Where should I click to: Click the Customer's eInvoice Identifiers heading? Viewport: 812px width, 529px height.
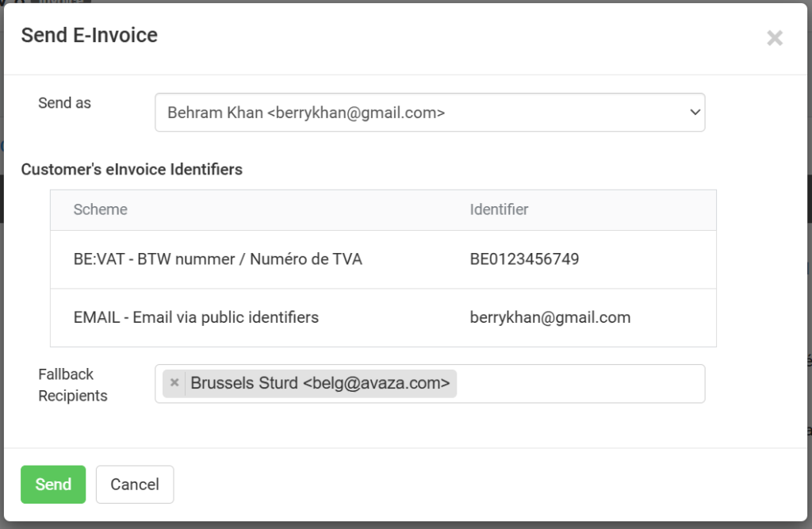132,169
